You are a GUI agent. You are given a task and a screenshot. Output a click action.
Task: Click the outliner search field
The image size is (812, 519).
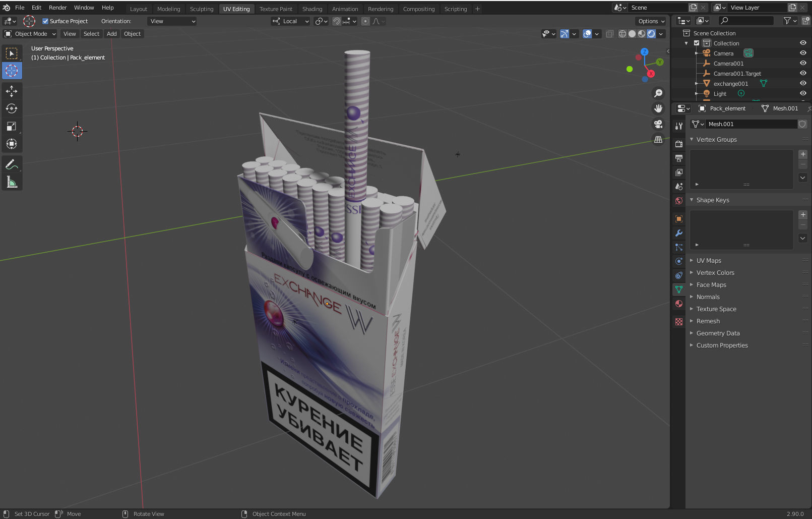coord(746,21)
